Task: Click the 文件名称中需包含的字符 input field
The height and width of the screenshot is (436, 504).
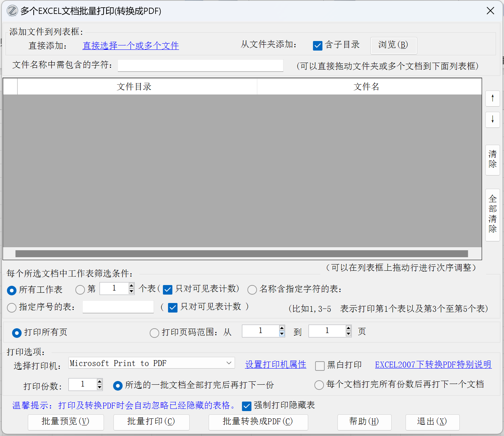Action: pyautogui.click(x=200, y=66)
